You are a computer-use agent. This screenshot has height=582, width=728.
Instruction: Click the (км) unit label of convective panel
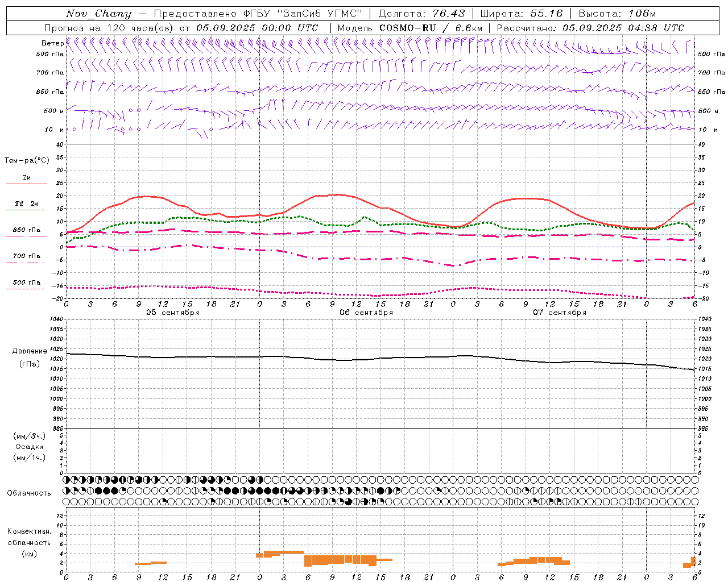coord(29,554)
